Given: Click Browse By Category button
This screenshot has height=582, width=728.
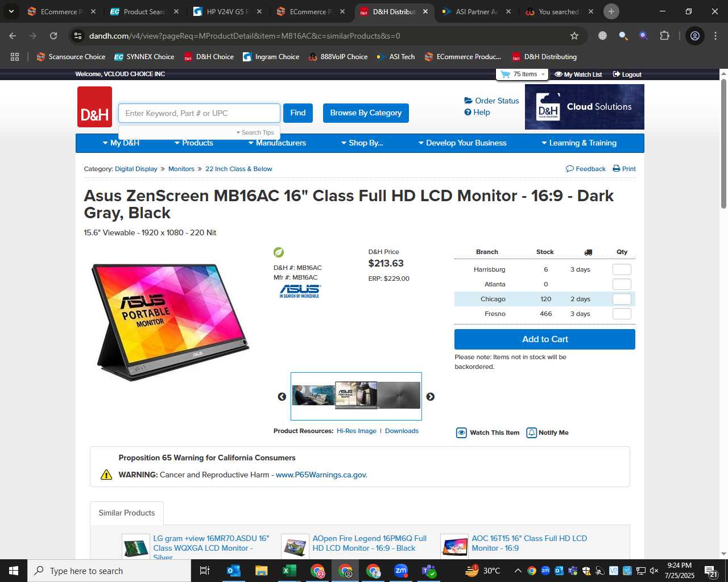Looking at the screenshot, I should [x=366, y=113].
